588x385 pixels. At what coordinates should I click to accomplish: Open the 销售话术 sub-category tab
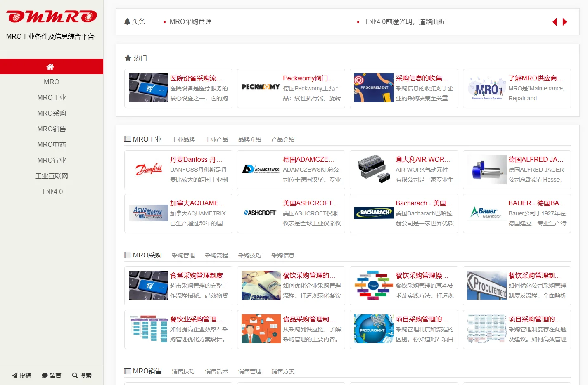(x=216, y=371)
